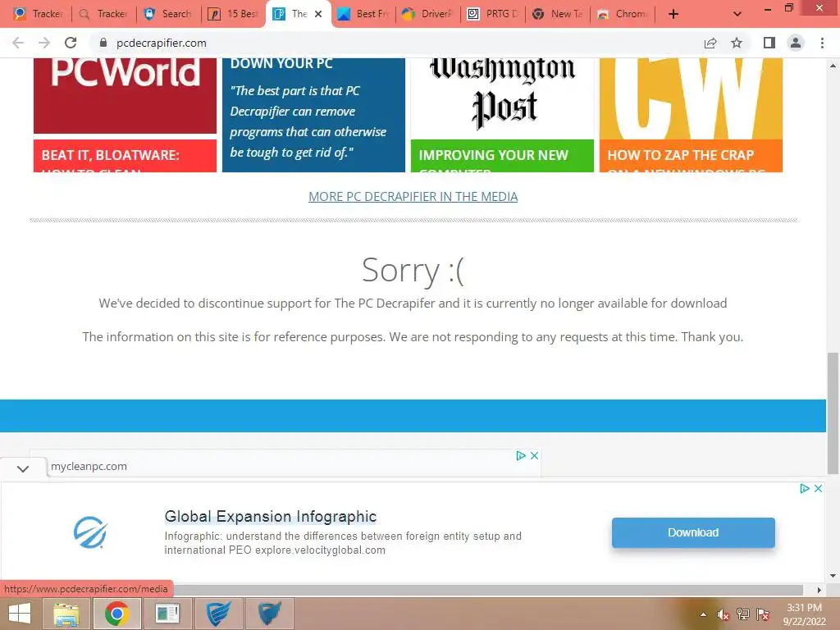This screenshot has height=630, width=840.
Task: Switch to the PRTG D tab
Action: click(492, 14)
